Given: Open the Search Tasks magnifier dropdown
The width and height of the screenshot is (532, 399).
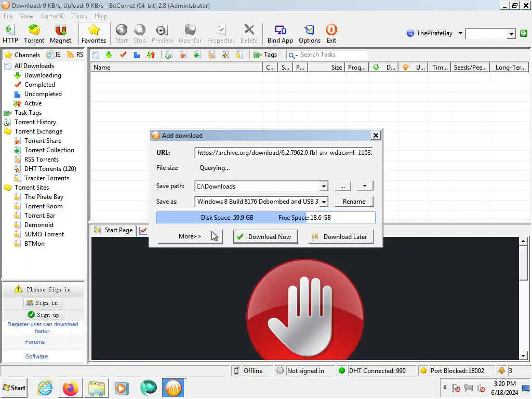Looking at the screenshot, I should [293, 55].
